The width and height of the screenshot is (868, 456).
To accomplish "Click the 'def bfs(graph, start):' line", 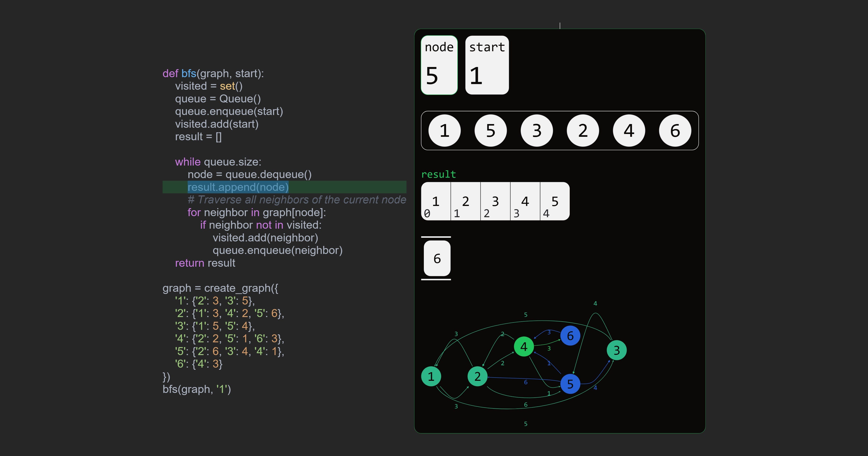I will click(x=213, y=73).
